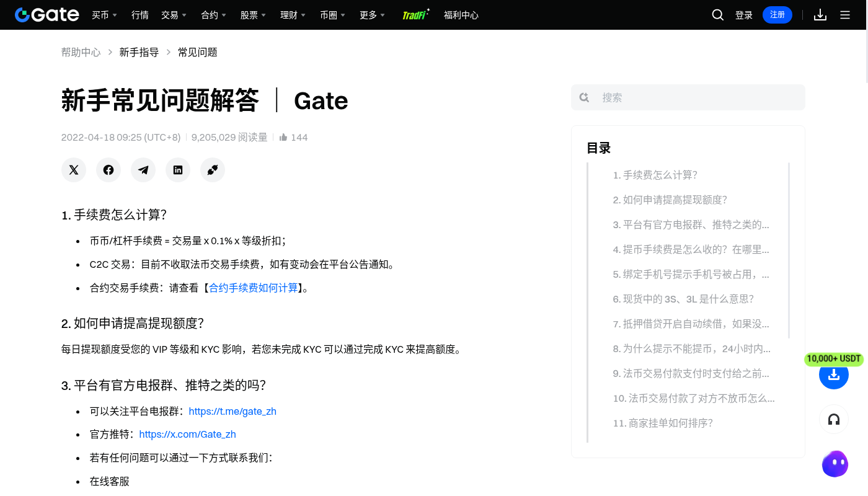The image size is (868, 496).
Task: Click the 登录 login link
Action: 744,15
